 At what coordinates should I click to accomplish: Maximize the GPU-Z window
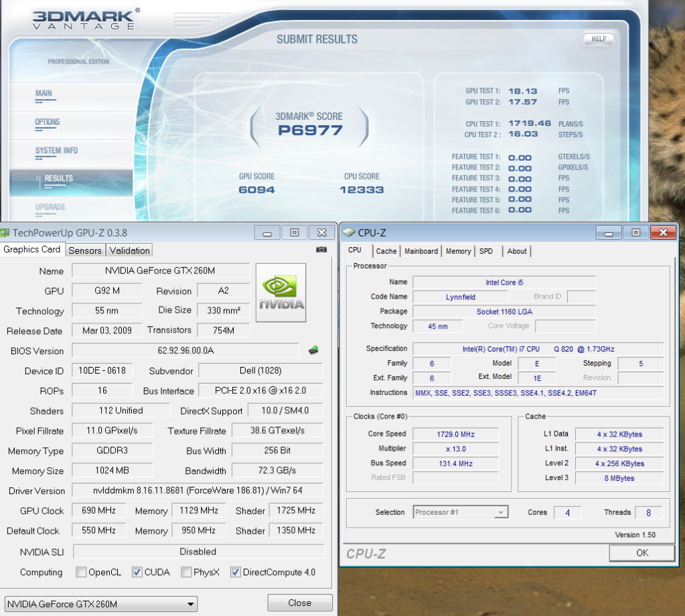[x=295, y=232]
